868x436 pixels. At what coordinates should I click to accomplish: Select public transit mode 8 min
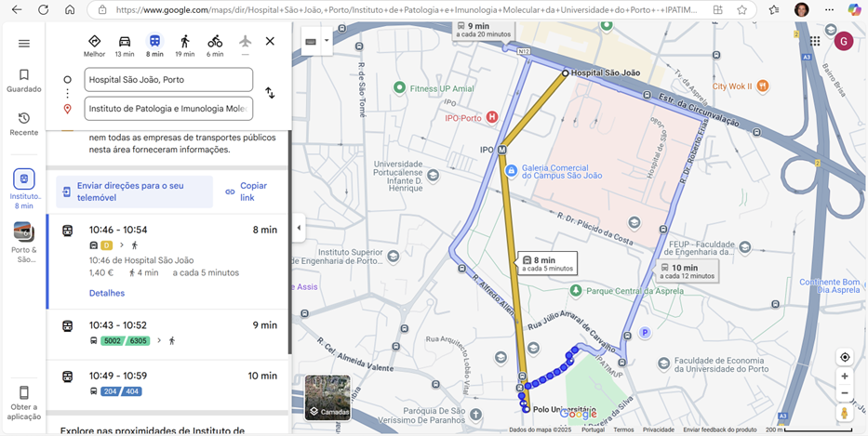155,46
